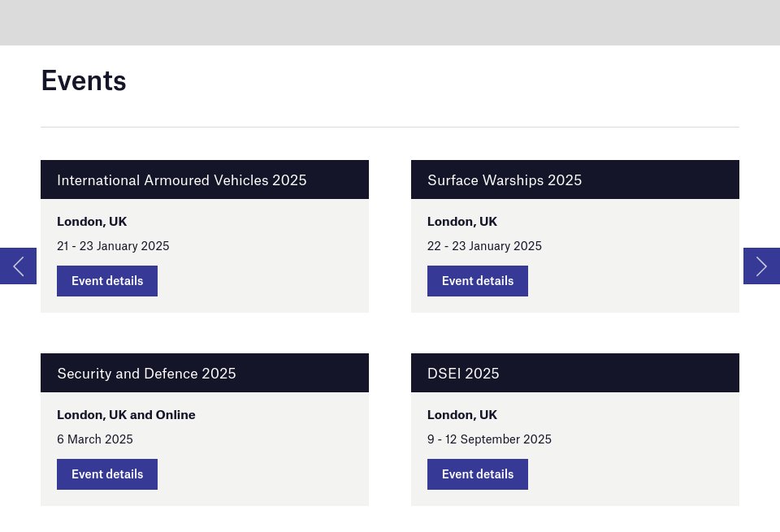Select the London, UK and Online location
Screen dimensions: 780x532
[x=126, y=414]
